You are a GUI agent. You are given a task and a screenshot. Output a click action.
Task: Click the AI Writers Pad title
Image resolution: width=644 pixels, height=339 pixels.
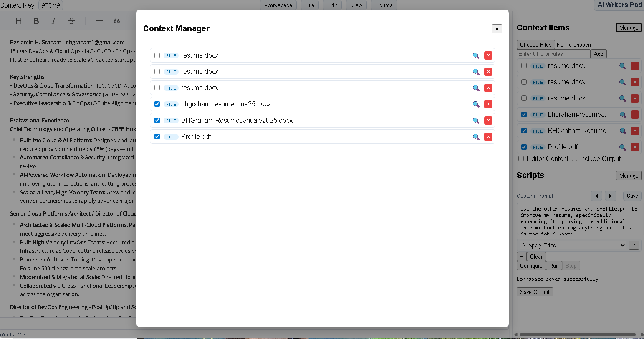click(x=620, y=5)
